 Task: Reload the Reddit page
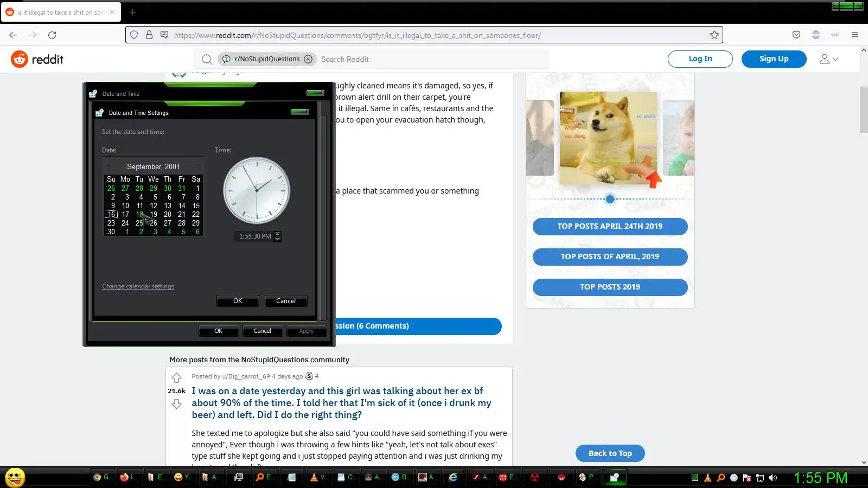[52, 35]
